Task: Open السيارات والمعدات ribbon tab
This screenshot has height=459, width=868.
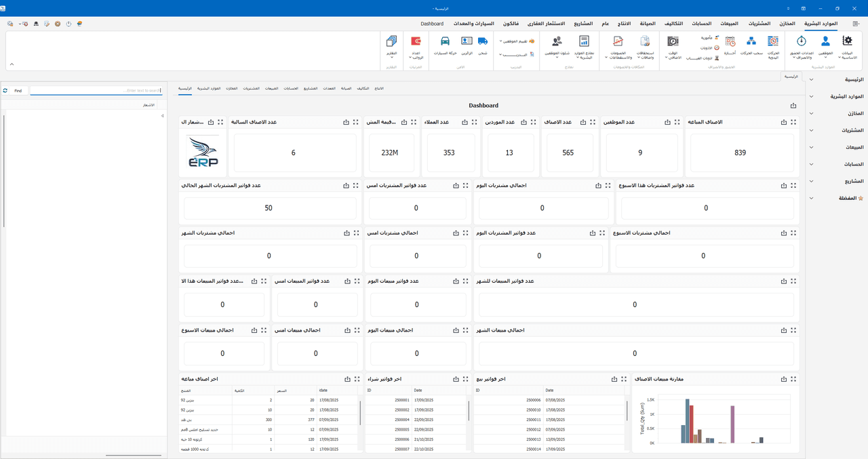Action: (473, 24)
